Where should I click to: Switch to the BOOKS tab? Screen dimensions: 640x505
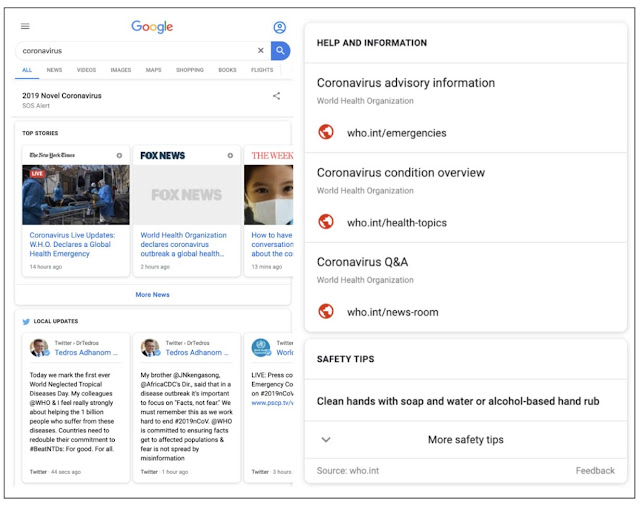(x=227, y=70)
